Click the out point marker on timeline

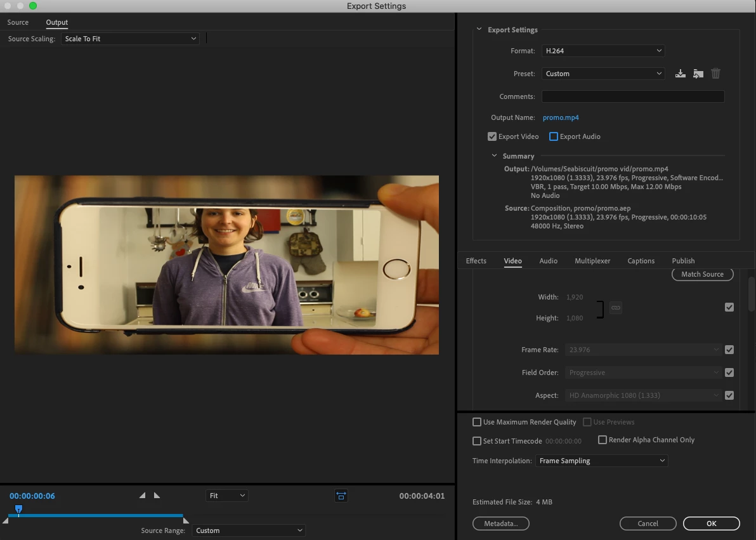(185, 520)
